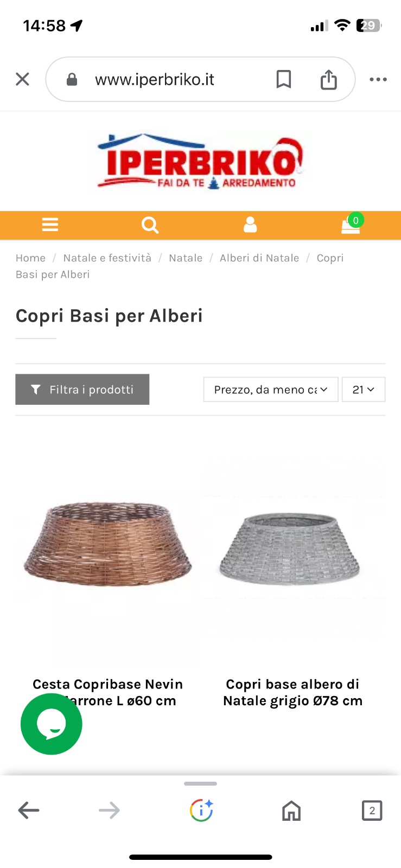
Task: Open the green live chat bubble
Action: [52, 724]
